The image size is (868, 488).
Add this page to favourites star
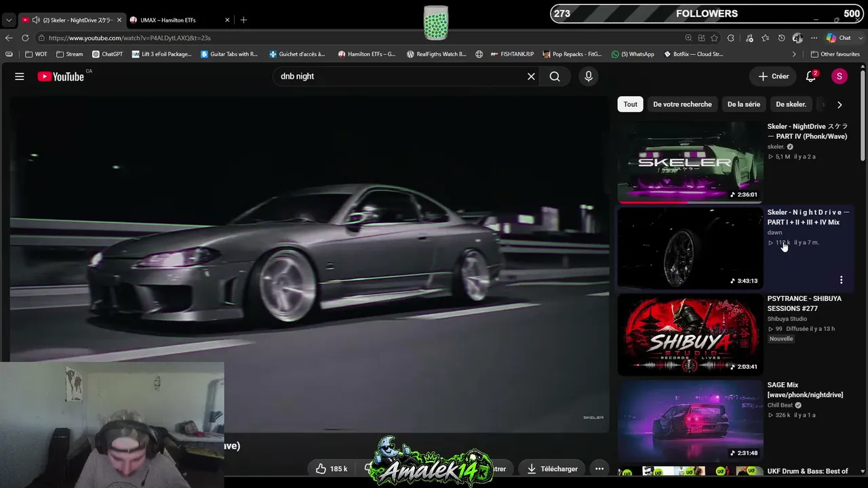pyautogui.click(x=715, y=38)
